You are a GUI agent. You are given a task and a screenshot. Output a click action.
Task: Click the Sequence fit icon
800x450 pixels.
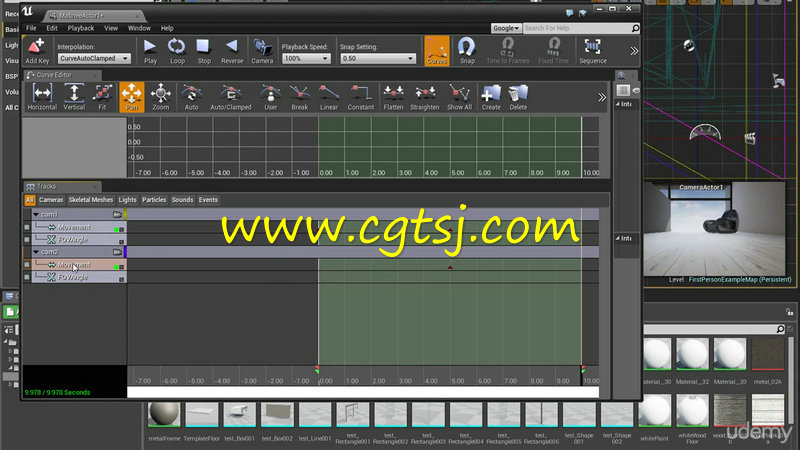592,51
